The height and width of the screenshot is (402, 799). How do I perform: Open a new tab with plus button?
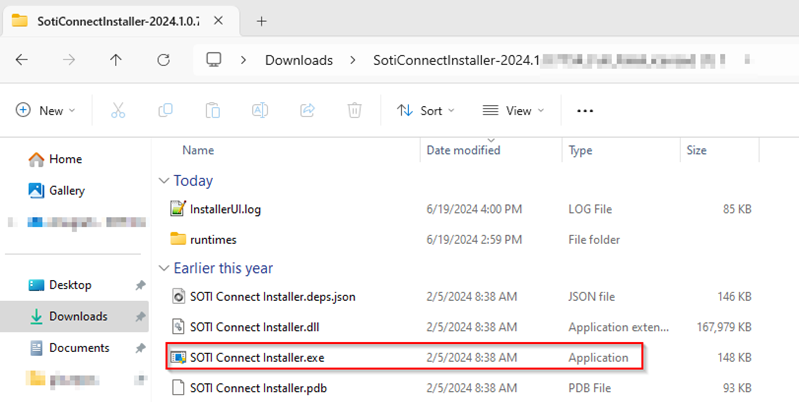pyautogui.click(x=261, y=21)
